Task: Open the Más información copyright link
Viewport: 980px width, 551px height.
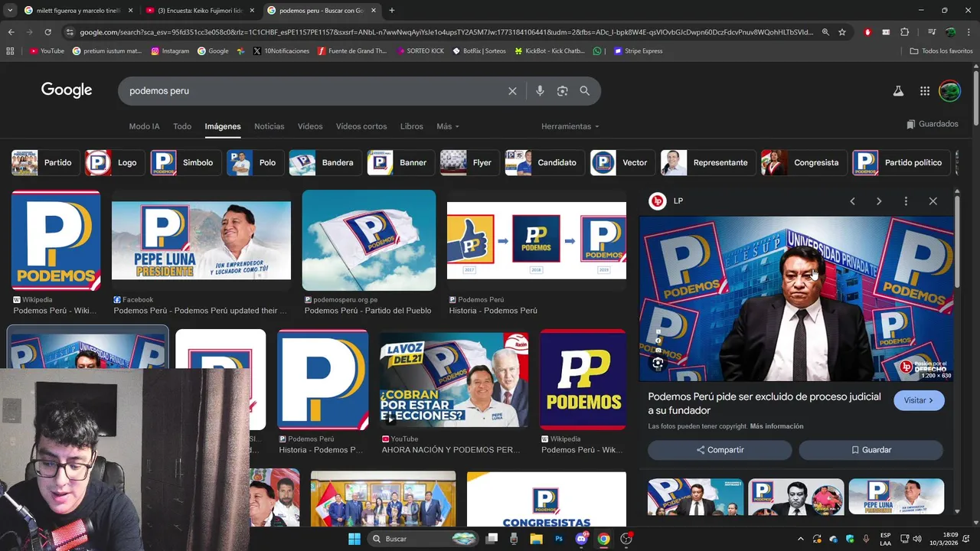Action: point(776,426)
